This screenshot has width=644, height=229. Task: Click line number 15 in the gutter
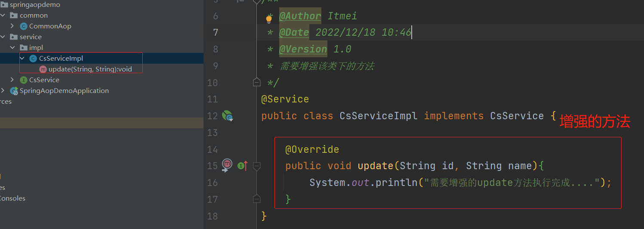tap(213, 166)
